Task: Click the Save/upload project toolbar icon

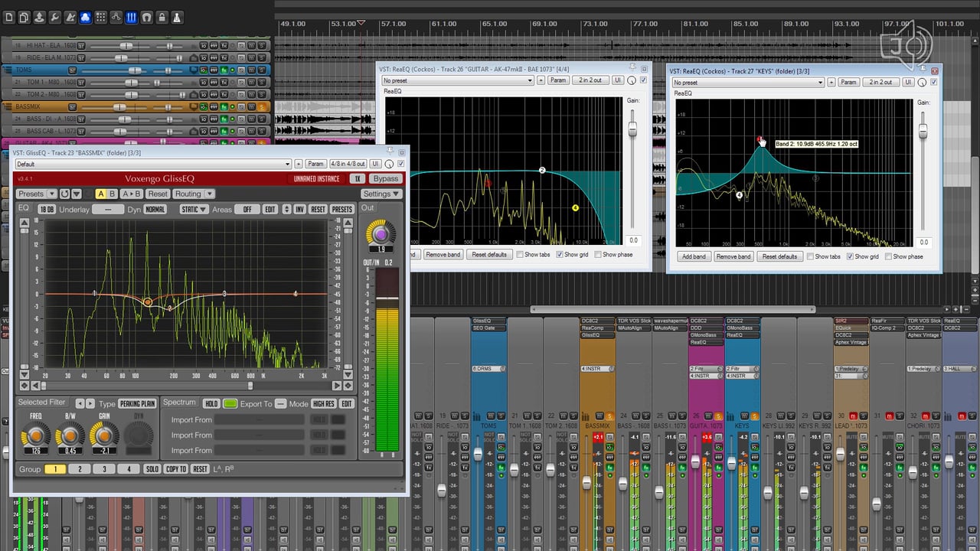Action: pos(40,17)
